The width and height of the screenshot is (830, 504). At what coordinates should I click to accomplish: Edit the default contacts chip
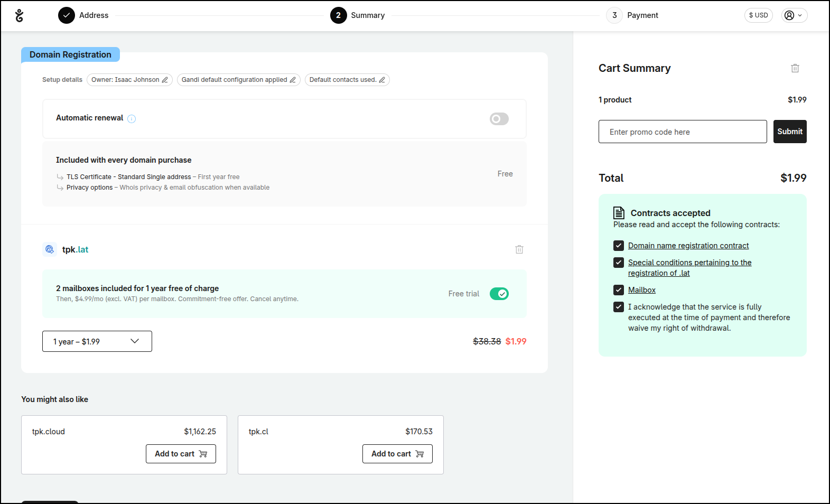click(382, 80)
